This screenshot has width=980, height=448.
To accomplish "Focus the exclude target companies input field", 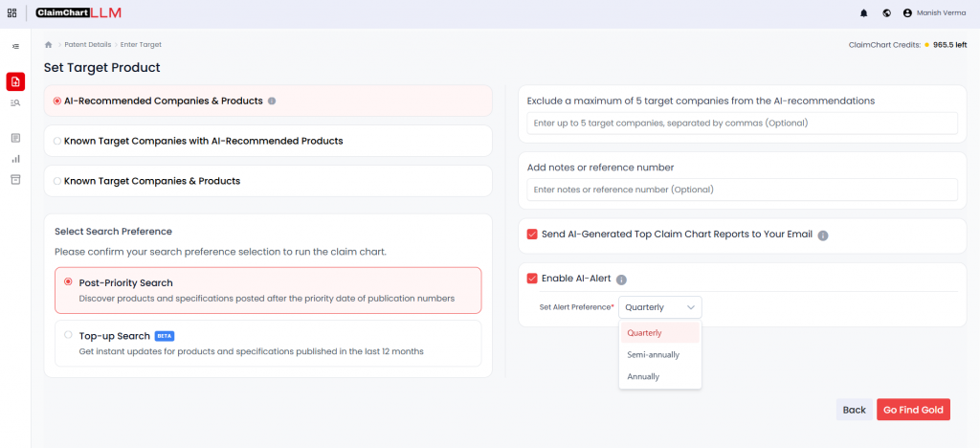I will (x=742, y=123).
